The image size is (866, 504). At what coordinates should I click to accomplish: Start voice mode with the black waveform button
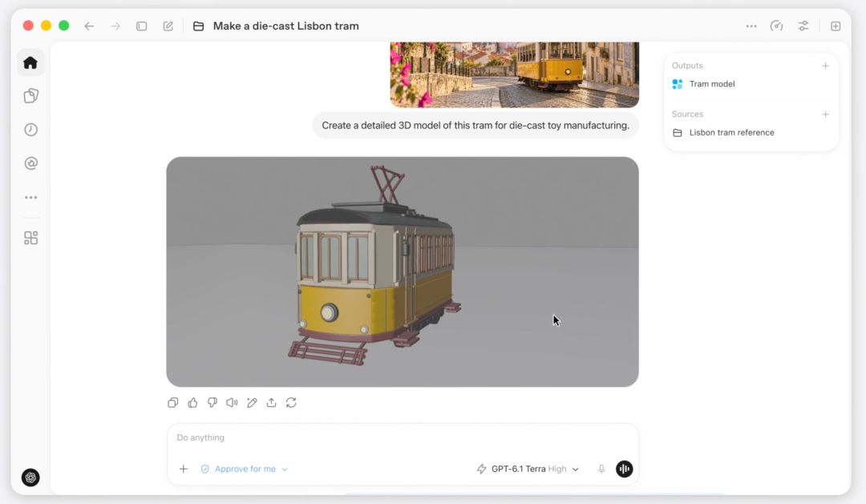624,469
